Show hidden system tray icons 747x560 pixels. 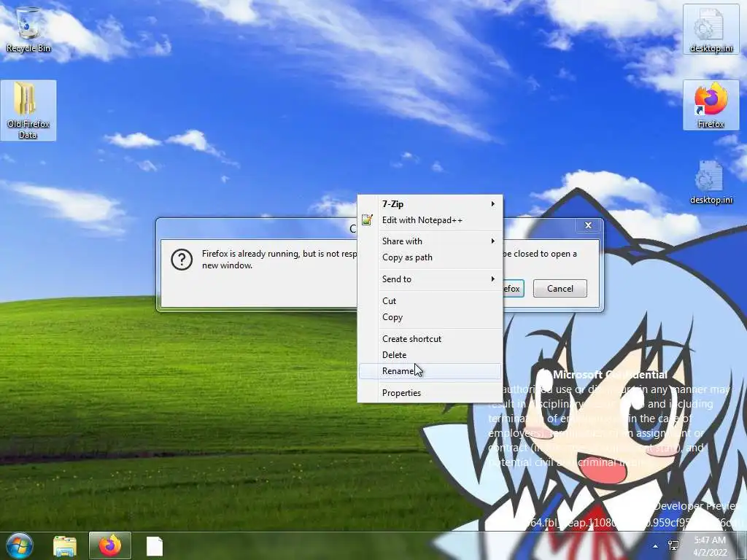point(656,546)
